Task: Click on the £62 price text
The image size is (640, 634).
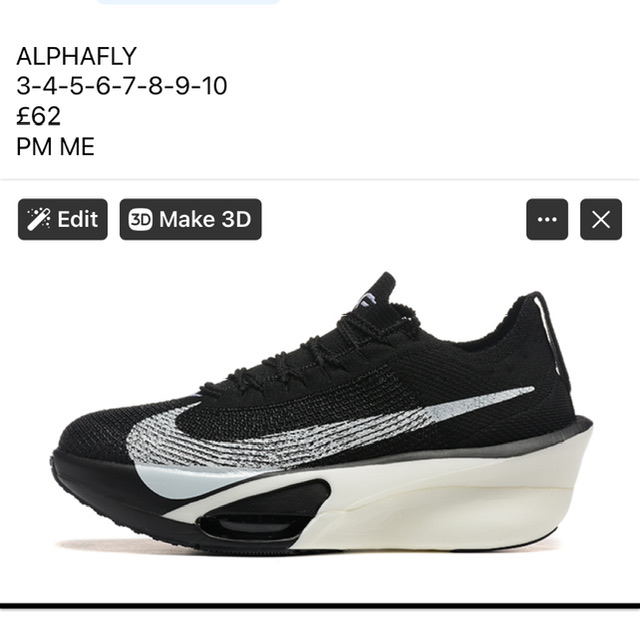Action: (39, 116)
